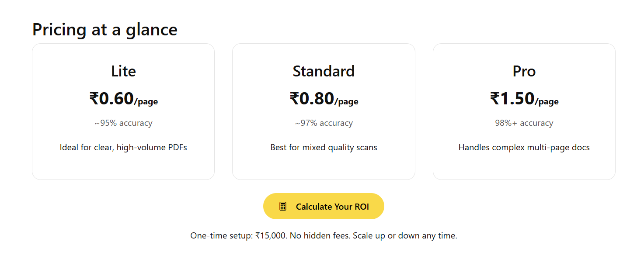644x266 pixels.
Task: Click the 'One-time setup: ₹15,000' text
Action: pos(239,236)
